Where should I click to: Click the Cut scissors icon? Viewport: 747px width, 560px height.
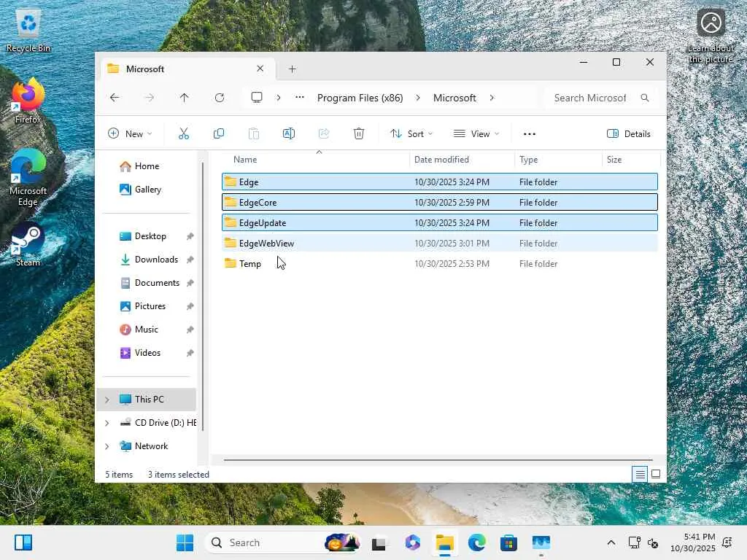point(183,134)
